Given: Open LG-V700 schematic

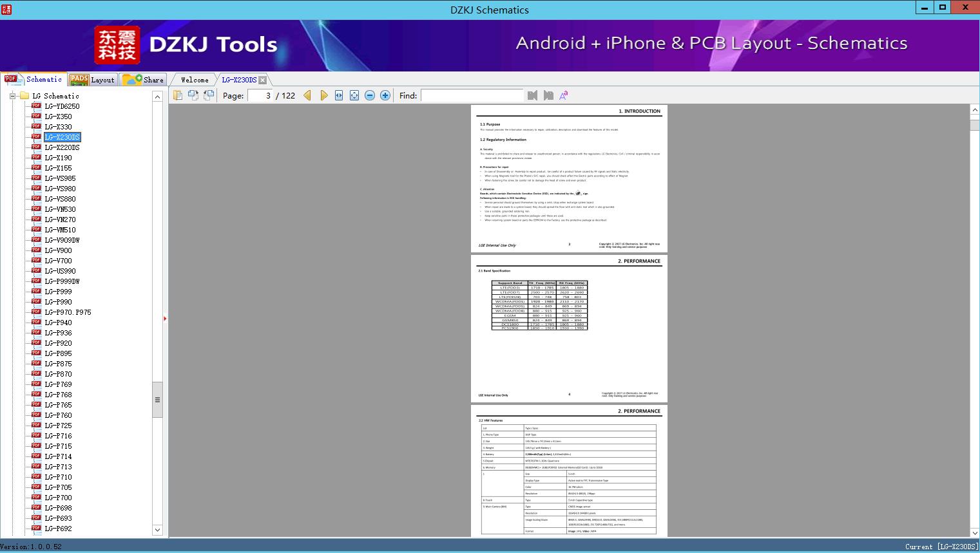Looking at the screenshot, I should pos(58,261).
